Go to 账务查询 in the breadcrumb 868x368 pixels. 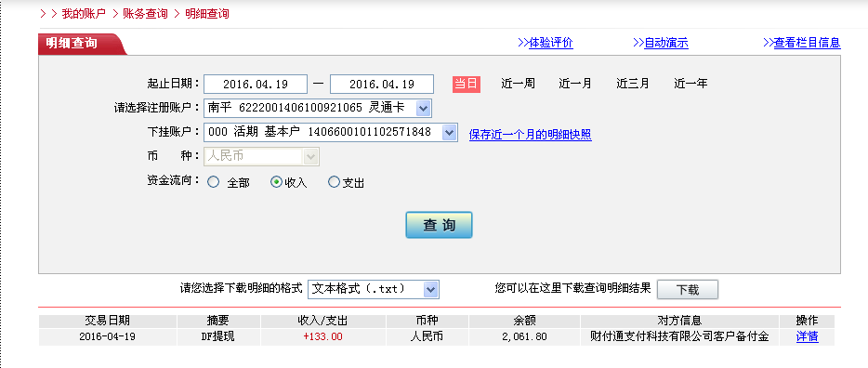[145, 14]
